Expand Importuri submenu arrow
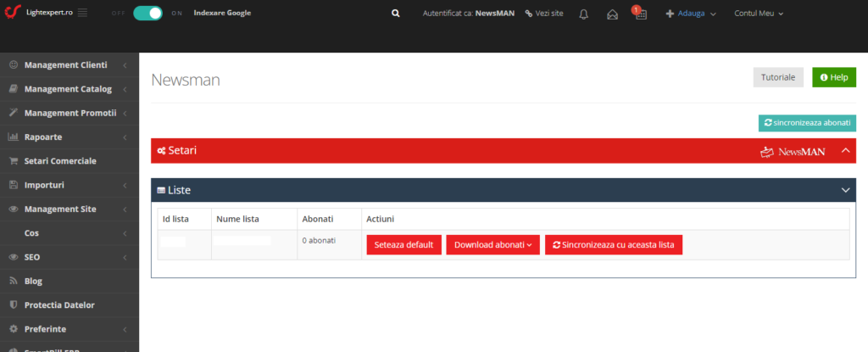Image resolution: width=868 pixels, height=352 pixels. click(125, 185)
